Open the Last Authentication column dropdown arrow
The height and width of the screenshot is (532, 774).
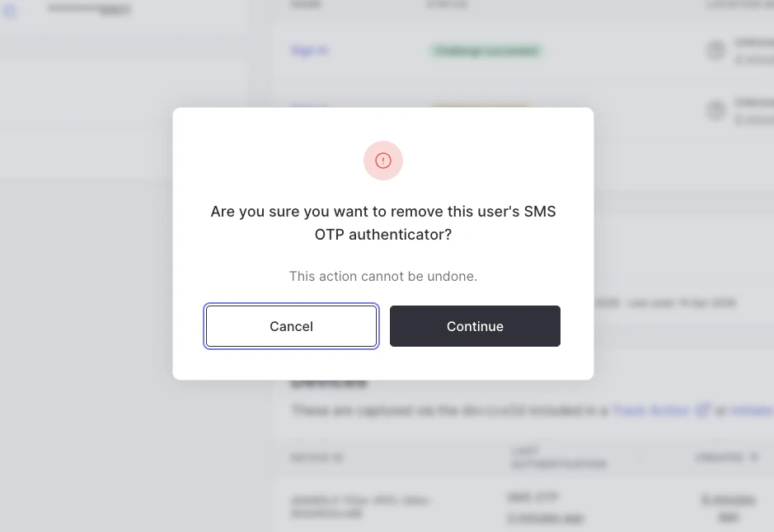point(640,459)
